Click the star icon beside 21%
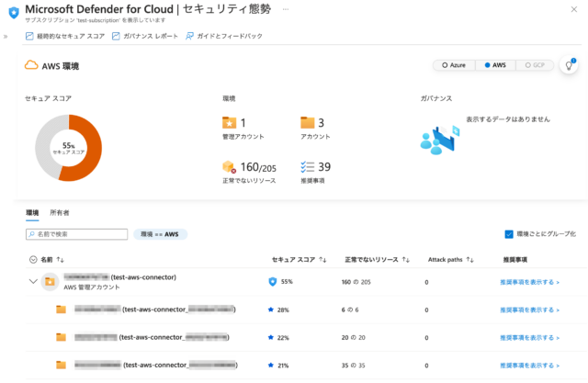This screenshot has width=588, height=383. click(271, 365)
